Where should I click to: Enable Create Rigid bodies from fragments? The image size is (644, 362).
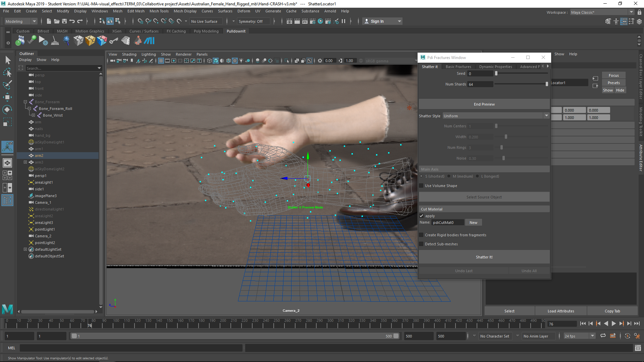(422, 235)
